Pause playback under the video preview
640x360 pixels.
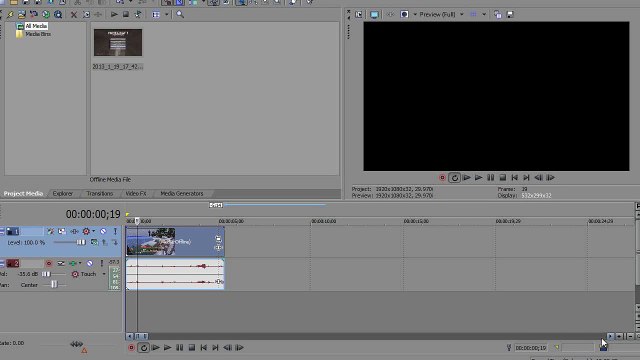(x=491, y=178)
